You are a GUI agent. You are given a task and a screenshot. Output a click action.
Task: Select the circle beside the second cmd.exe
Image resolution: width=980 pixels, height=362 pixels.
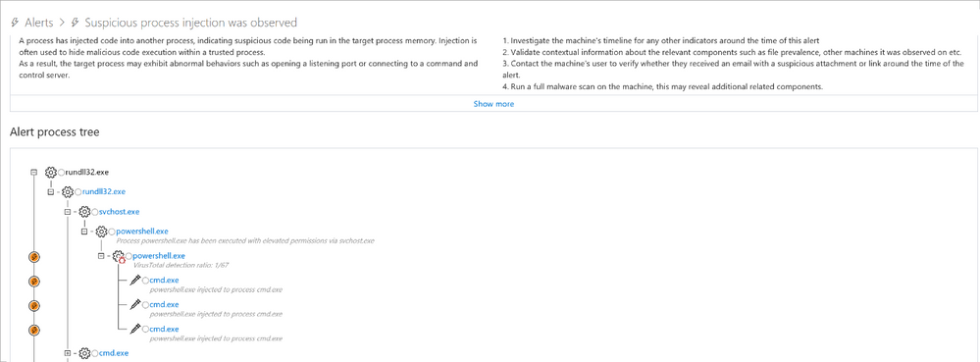145,305
